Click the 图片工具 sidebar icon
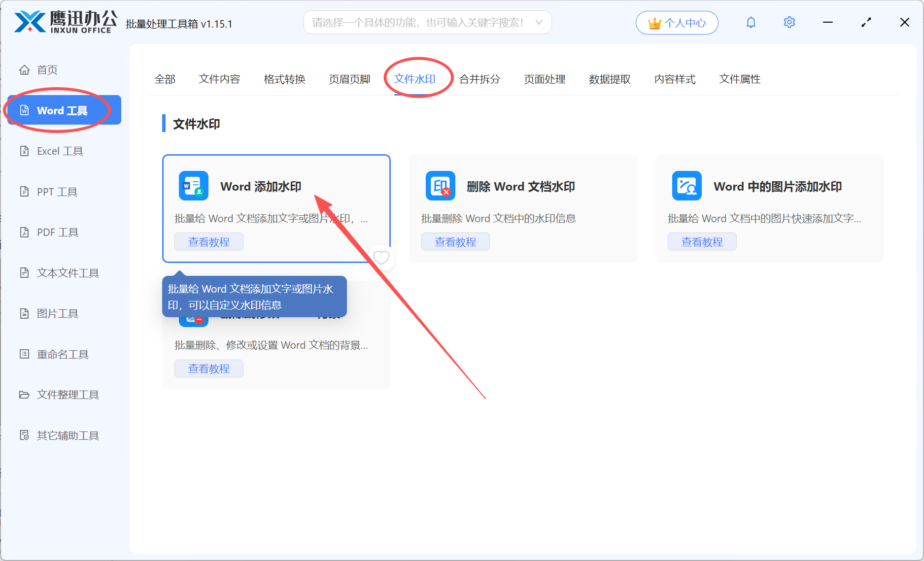This screenshot has height=561, width=924. (x=24, y=313)
